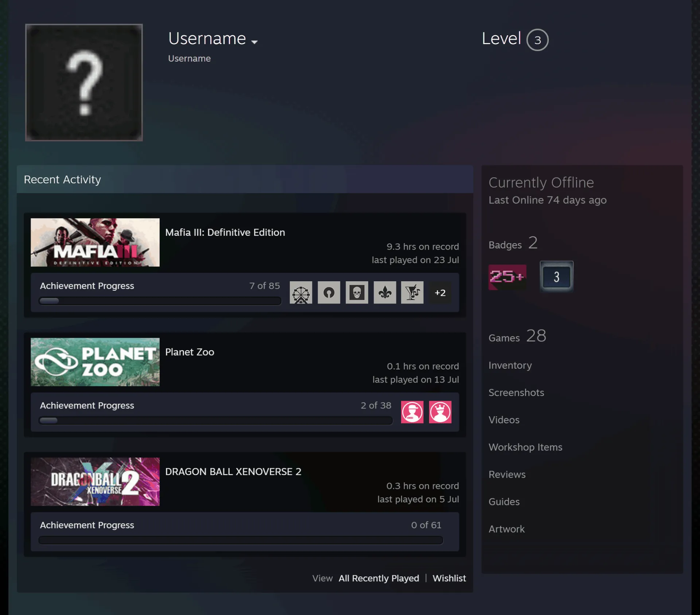The width and height of the screenshot is (700, 615).
Task: Click the fleur-de-lis achievement icon for Mafia III
Action: tap(385, 293)
